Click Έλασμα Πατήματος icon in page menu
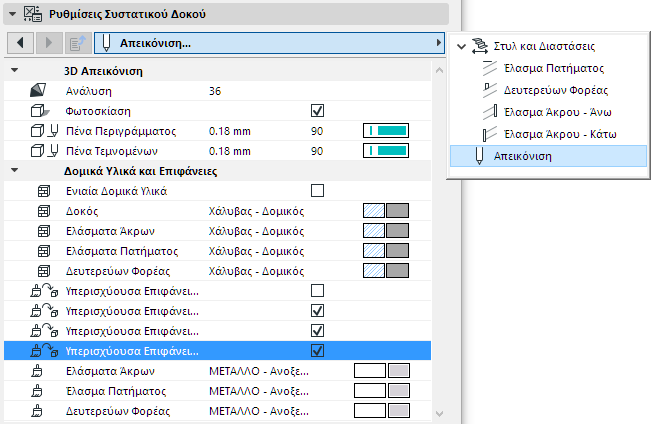 (490, 68)
